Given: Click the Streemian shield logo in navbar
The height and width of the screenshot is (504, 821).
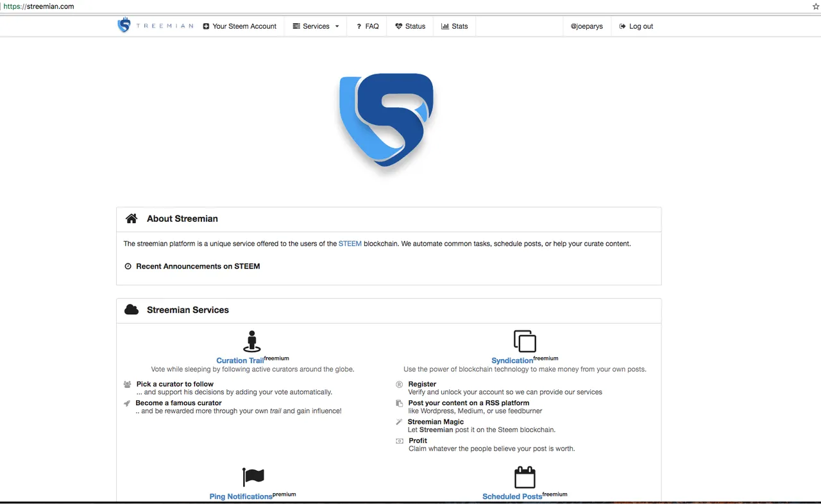Looking at the screenshot, I should [x=124, y=26].
